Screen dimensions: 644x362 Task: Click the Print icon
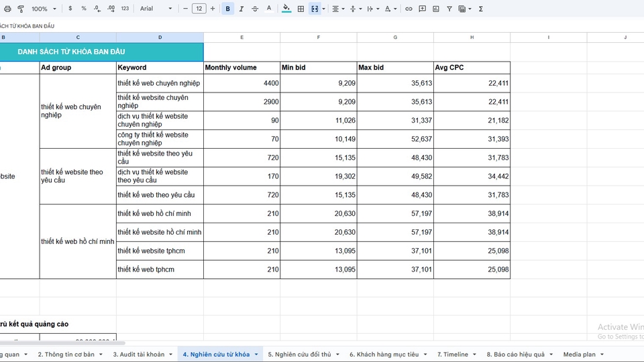(x=7, y=9)
